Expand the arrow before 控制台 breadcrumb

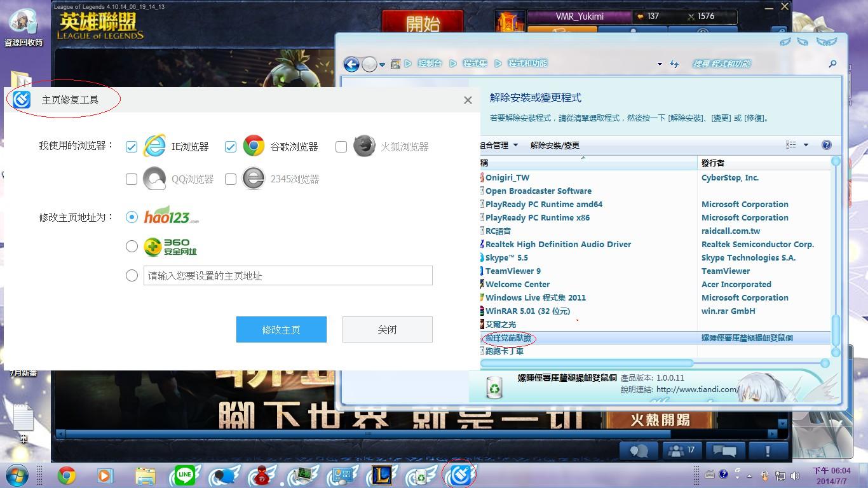(409, 64)
